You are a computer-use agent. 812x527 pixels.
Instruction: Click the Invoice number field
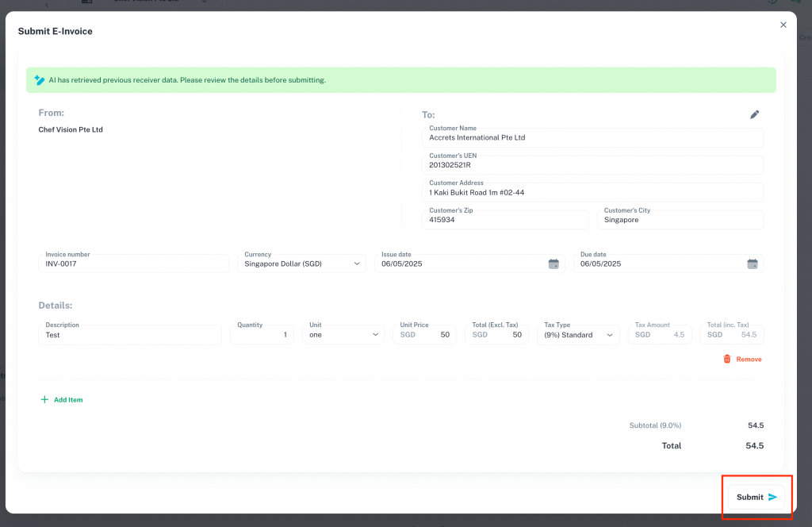pyautogui.click(x=133, y=263)
